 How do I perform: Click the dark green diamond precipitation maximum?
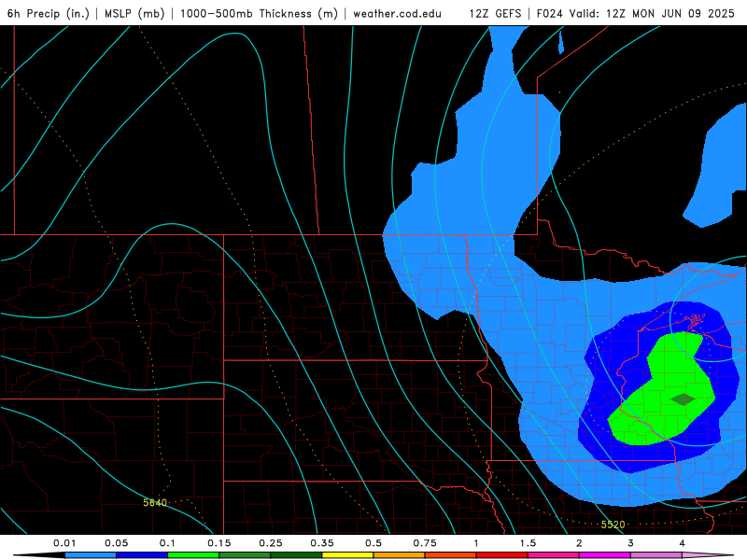(684, 399)
